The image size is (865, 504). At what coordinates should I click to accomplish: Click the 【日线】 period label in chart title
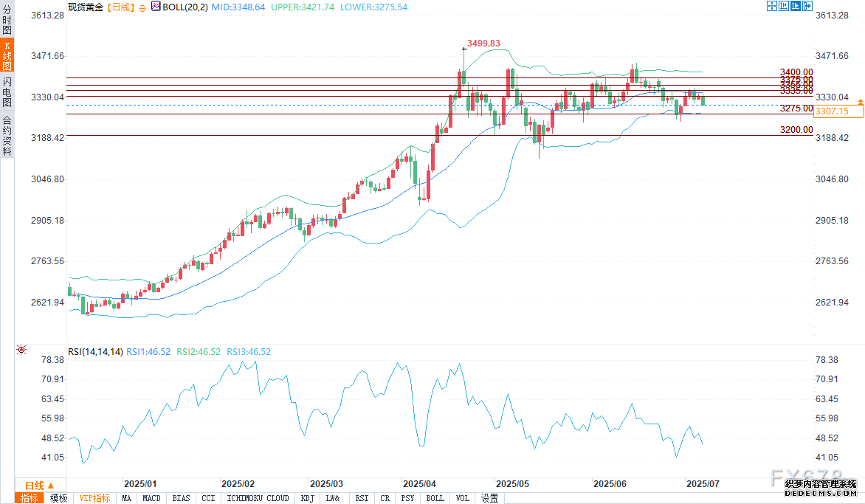(120, 7)
